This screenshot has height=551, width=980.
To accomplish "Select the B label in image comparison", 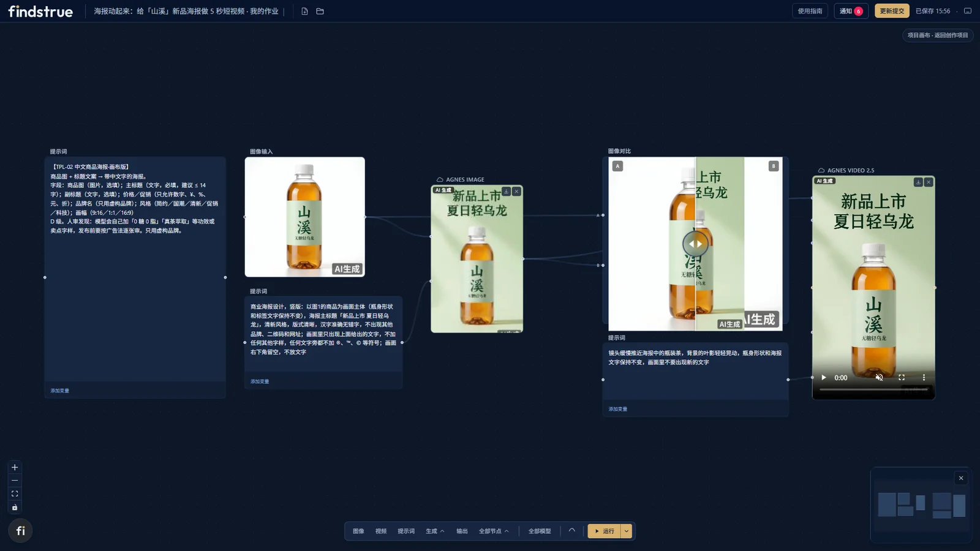I will (774, 166).
